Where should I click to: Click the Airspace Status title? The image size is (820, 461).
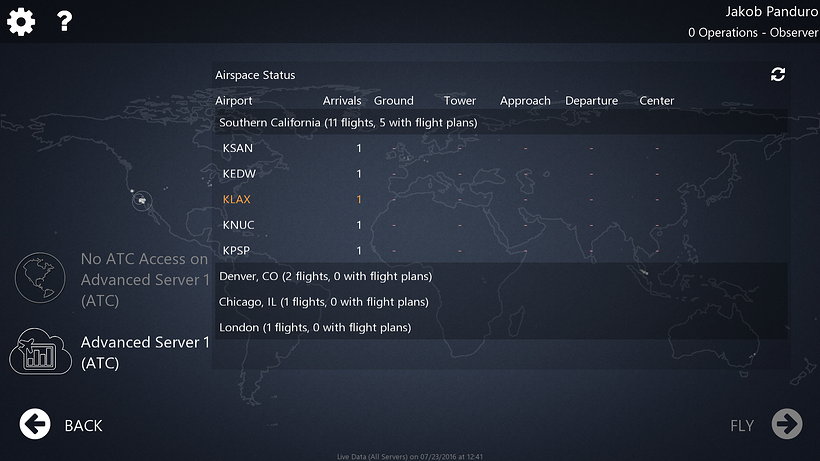[255, 75]
